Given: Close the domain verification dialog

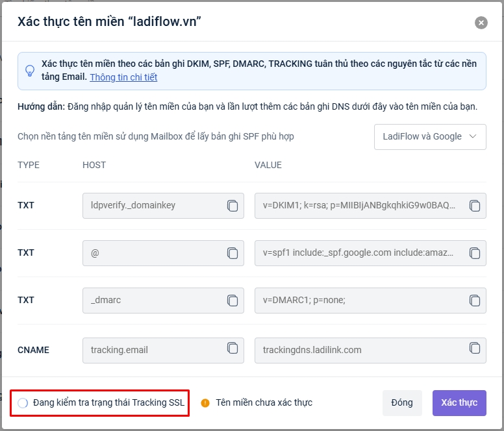Looking at the screenshot, I should click(481, 23).
